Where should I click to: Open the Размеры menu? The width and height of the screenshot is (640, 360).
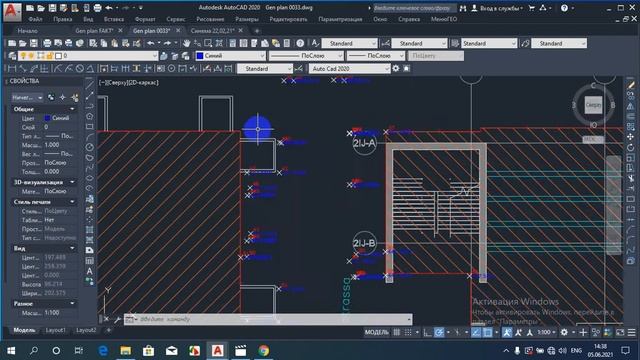pyautogui.click(x=247, y=19)
